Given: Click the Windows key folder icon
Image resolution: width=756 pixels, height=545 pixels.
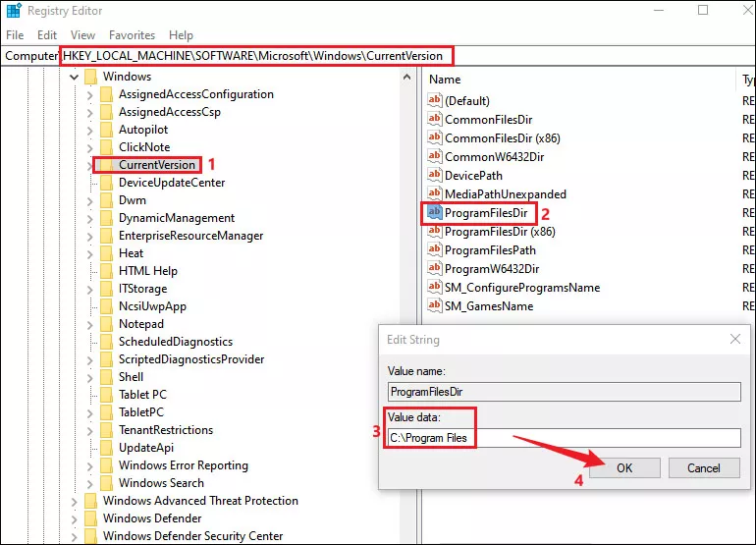Looking at the screenshot, I should point(90,77).
